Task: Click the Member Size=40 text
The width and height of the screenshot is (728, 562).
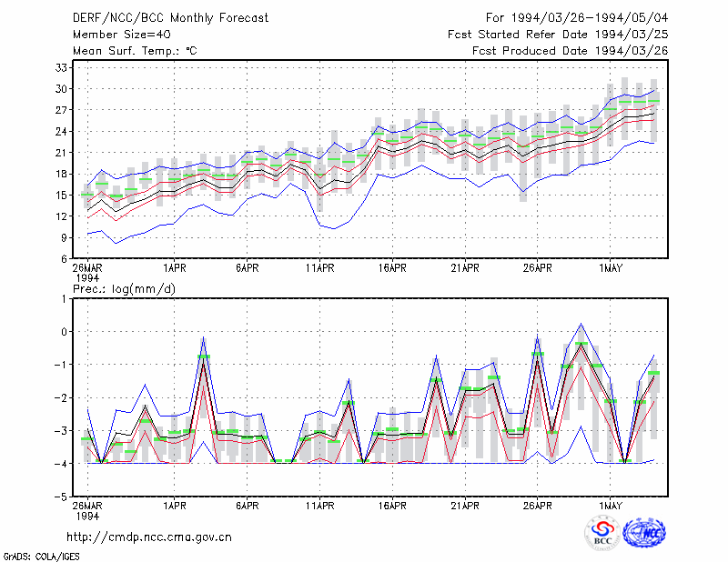Action: pos(122,35)
